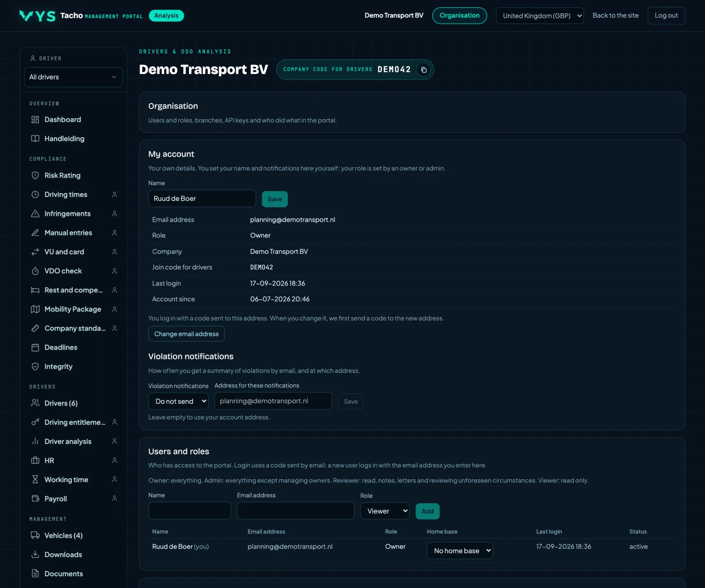This screenshot has height=588, width=705.
Task: Click the Analysis badge
Action: (166, 15)
